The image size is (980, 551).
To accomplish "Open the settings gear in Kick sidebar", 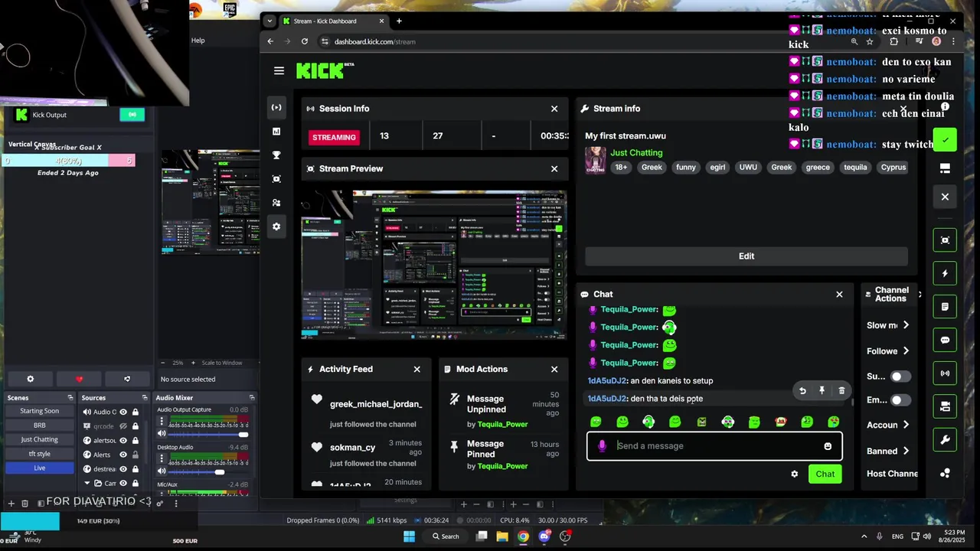I will click(276, 227).
